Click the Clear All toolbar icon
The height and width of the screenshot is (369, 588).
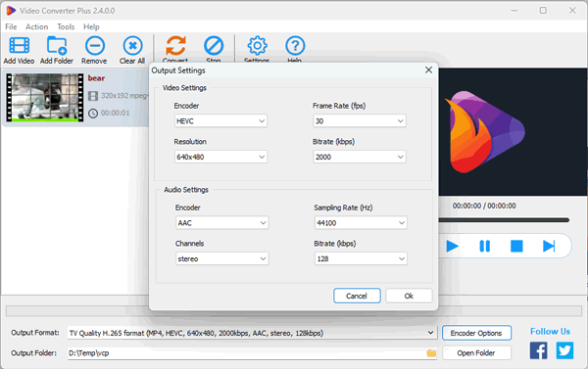(x=132, y=46)
